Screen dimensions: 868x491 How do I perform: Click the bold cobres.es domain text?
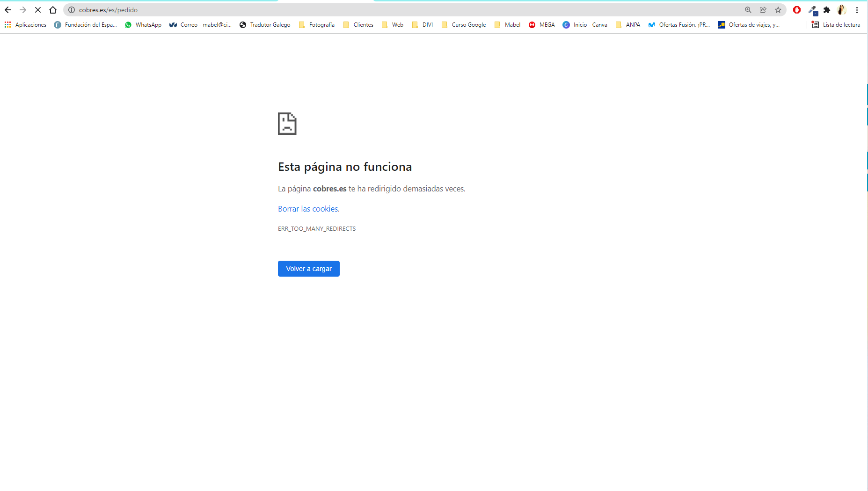330,189
